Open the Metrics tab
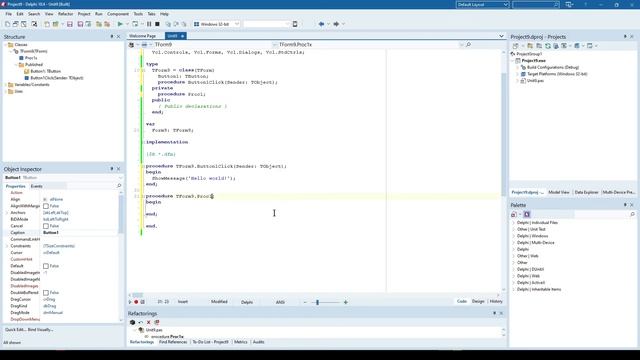 240,342
